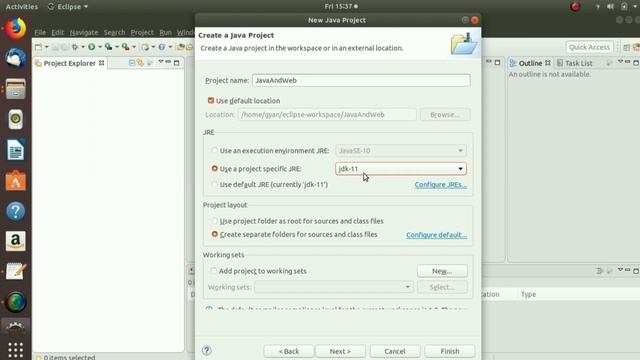This screenshot has width=640, height=360.
Task: Launch Thunderbird mail from the dock
Action: click(x=16, y=58)
